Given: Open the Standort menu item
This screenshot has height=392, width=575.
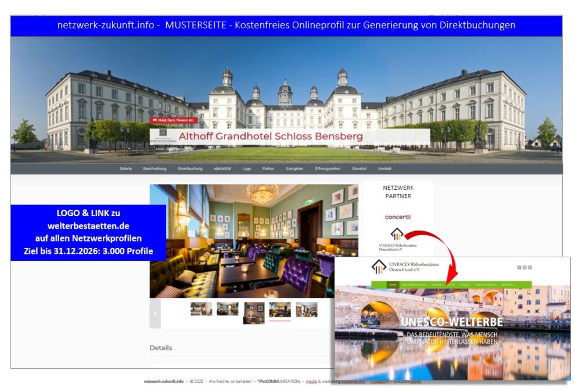Looking at the screenshot, I should click(360, 168).
